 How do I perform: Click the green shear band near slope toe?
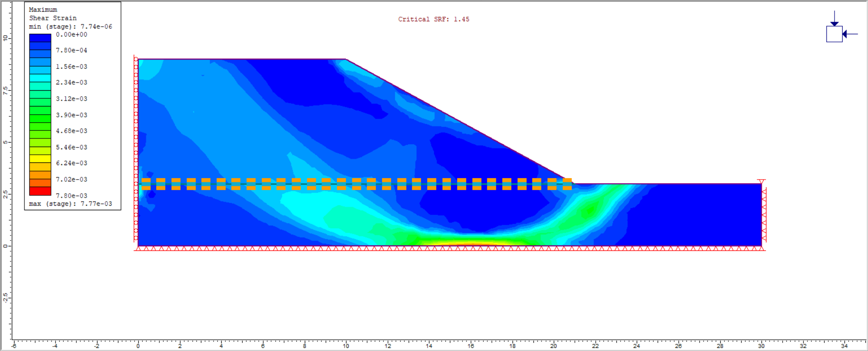pos(589,210)
